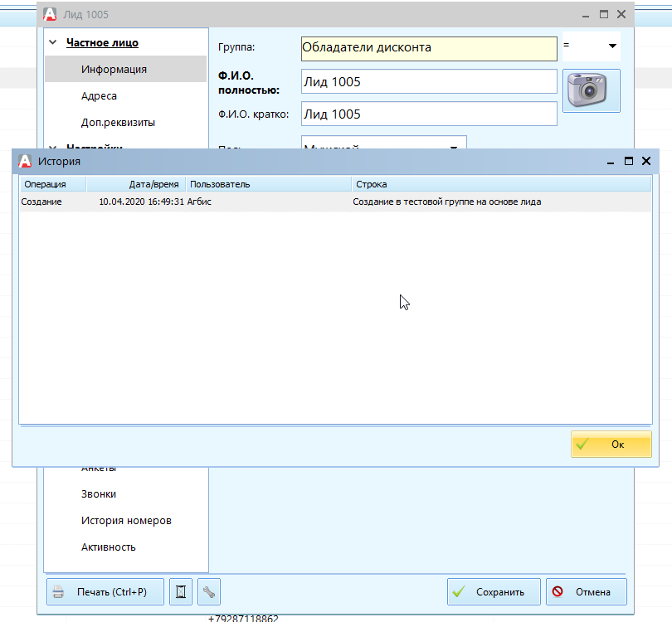The image size is (672, 622).
Task: Minimize the История dialog window
Action: pyautogui.click(x=611, y=162)
